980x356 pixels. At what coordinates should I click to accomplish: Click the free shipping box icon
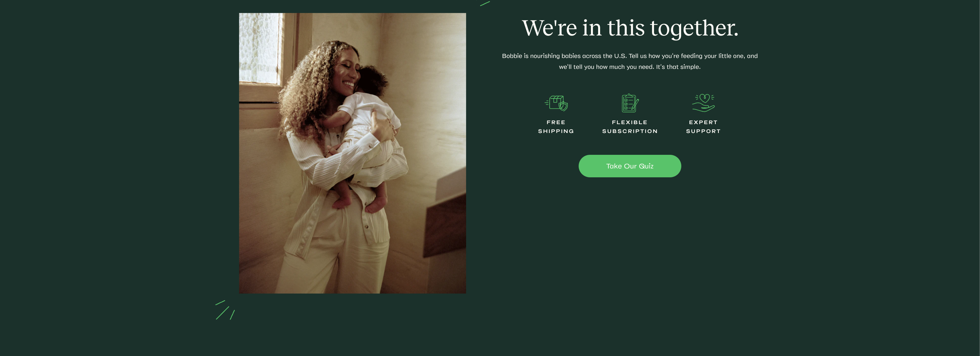tap(556, 103)
